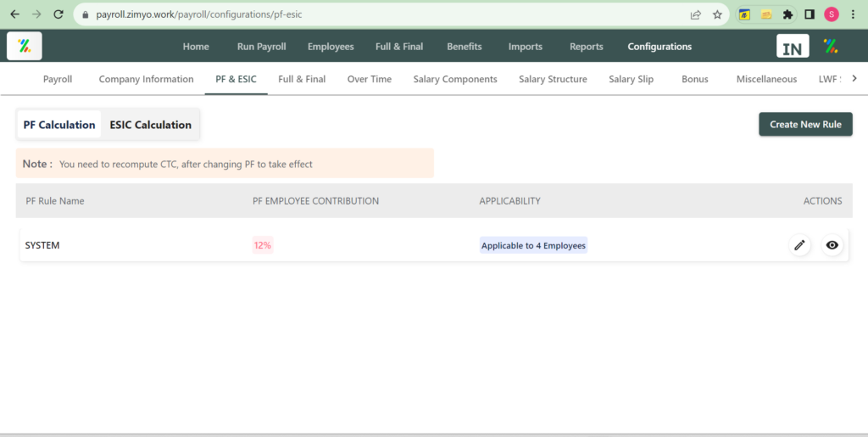Open the Run Payroll menu

tap(261, 47)
